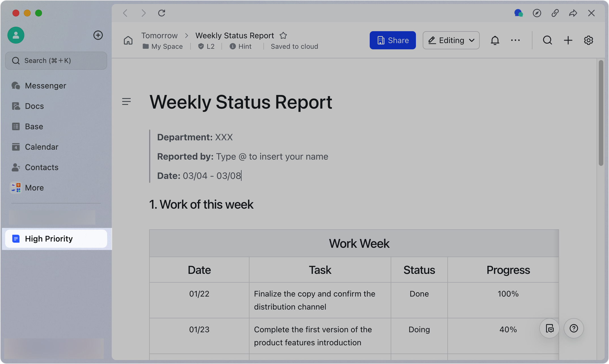Click the help question mark button
This screenshot has height=364, width=609.
pos(574,328)
